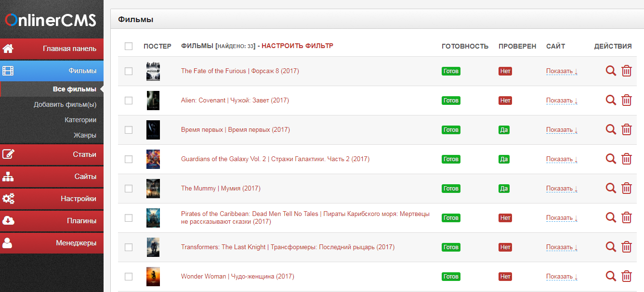The width and height of the screenshot is (644, 292).
Task: Click red Нет badge in Alien: Covenant row
Action: 505,101
